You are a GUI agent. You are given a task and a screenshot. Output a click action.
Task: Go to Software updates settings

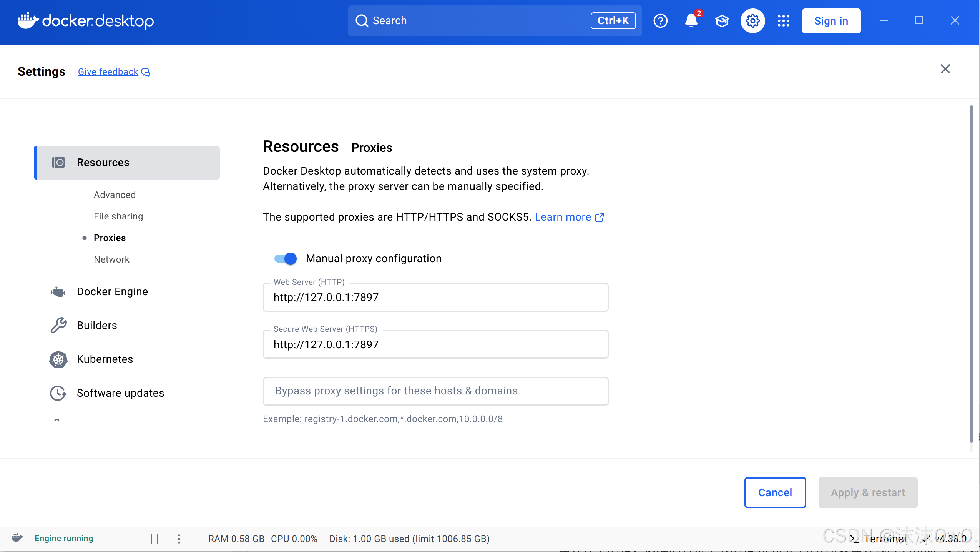coord(120,393)
